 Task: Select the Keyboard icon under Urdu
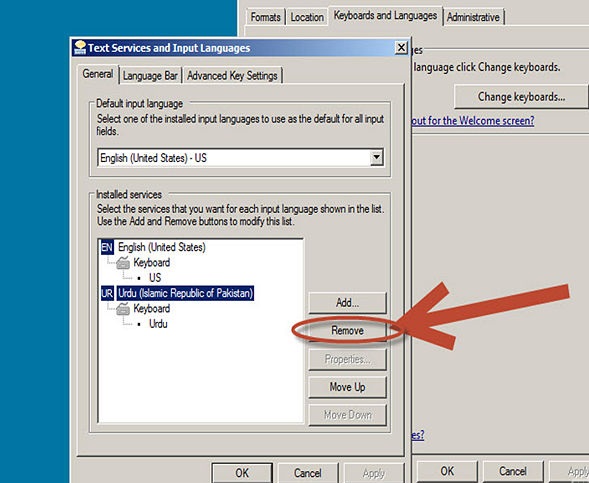click(123, 309)
